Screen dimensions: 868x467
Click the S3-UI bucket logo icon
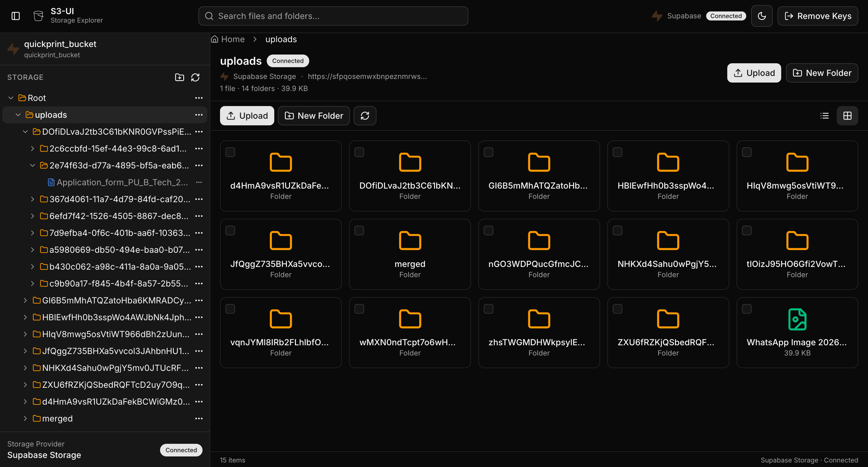[38, 16]
